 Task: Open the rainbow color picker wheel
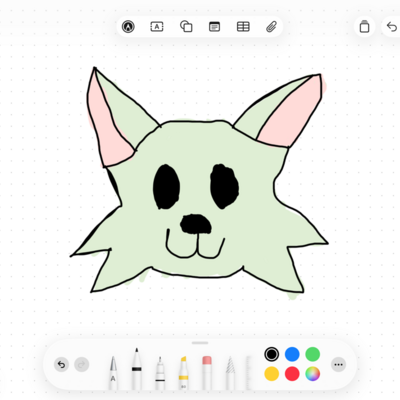coord(313,374)
